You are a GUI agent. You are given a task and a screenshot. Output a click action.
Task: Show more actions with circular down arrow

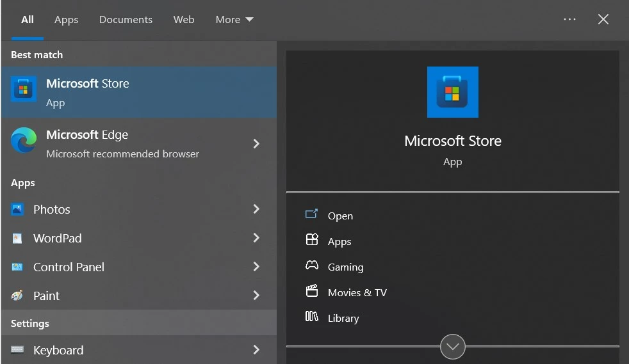(x=452, y=347)
